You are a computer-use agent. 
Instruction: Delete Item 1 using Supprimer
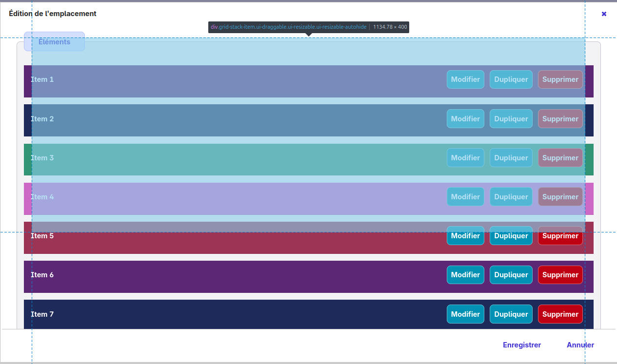click(560, 79)
